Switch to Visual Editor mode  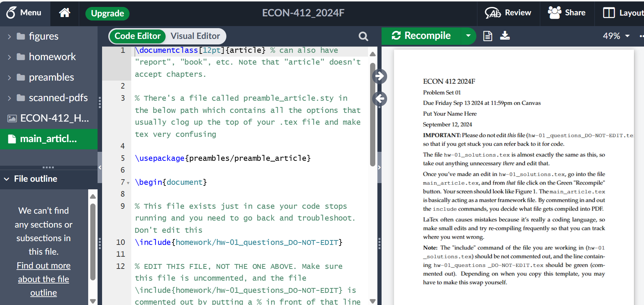(195, 36)
